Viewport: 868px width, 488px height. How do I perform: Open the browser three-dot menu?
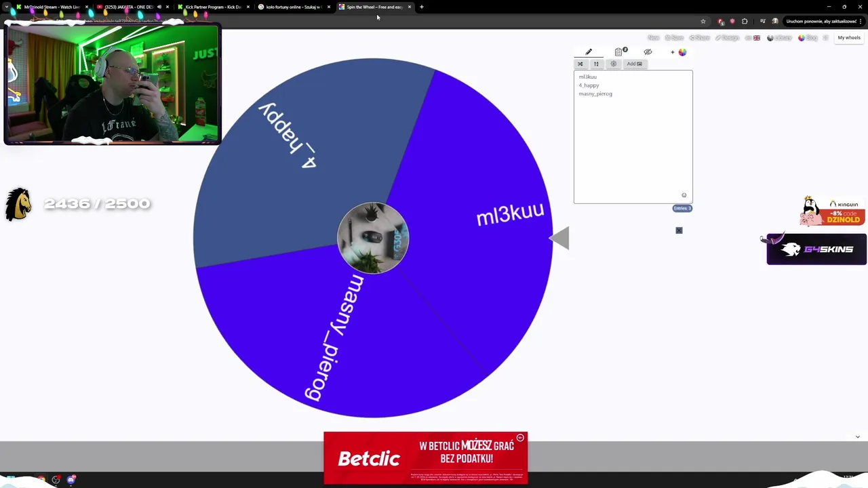[861, 21]
